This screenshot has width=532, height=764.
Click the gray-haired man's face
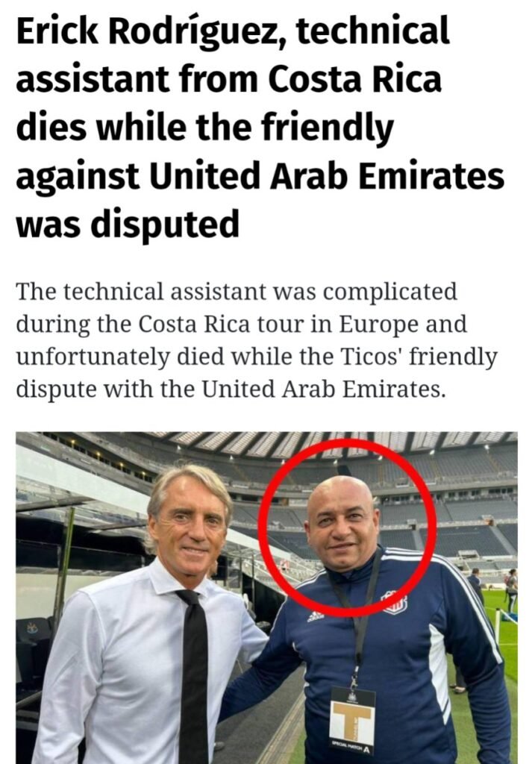point(191,523)
